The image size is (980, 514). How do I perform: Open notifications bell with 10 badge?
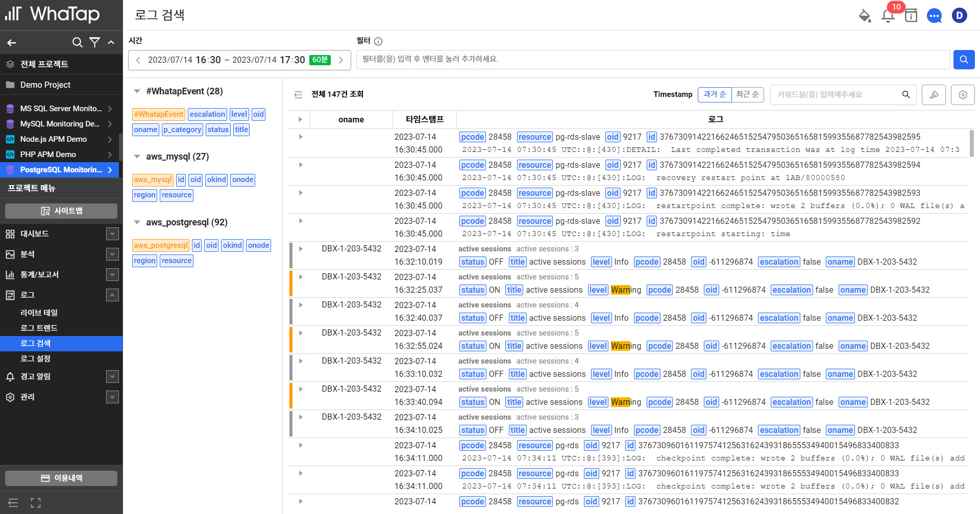click(x=888, y=15)
